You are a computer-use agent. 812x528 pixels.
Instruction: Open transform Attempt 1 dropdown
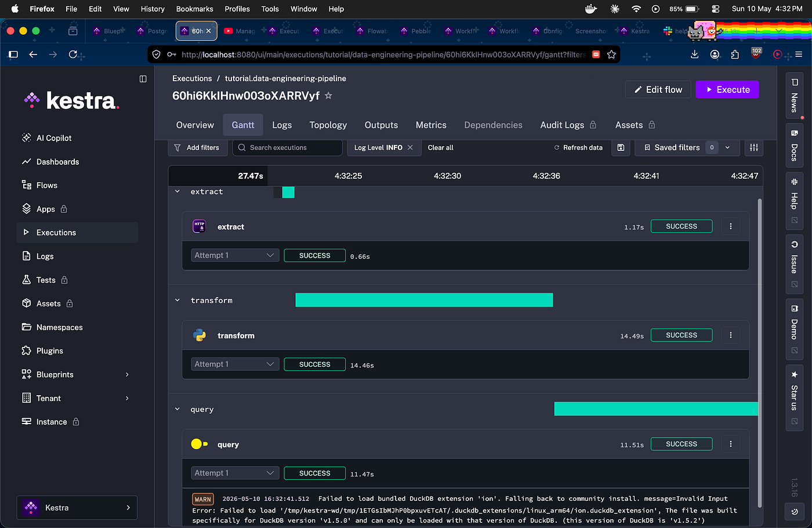click(x=235, y=364)
